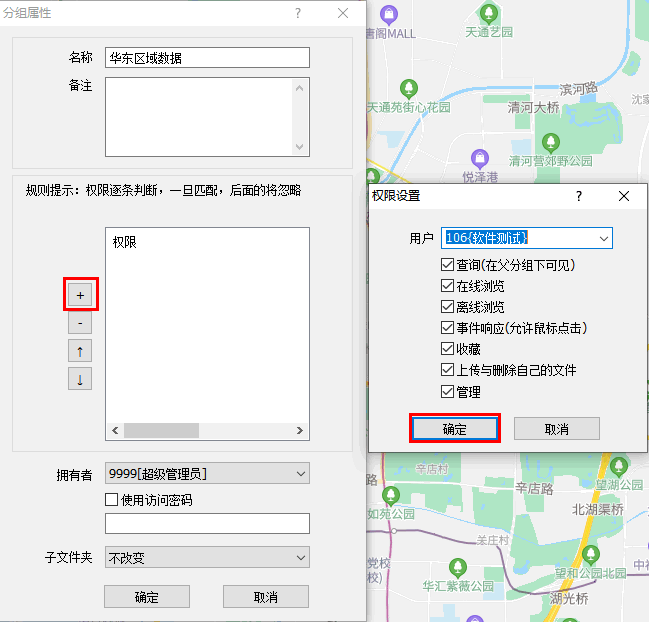This screenshot has height=622, width=649.
Task: Click 确定 in the 权限设置 dialog
Action: coord(454,428)
